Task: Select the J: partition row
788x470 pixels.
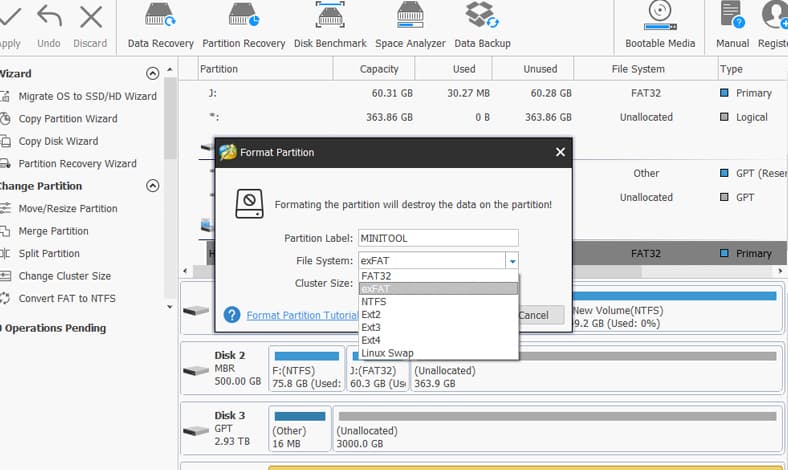Action: tap(482, 93)
